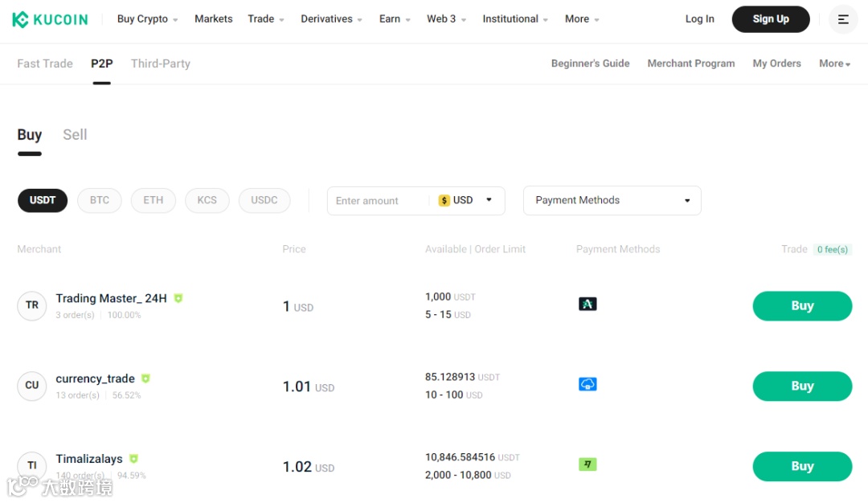Focus the Enter amount field
Screen dimensions: 868x503
click(x=379, y=201)
